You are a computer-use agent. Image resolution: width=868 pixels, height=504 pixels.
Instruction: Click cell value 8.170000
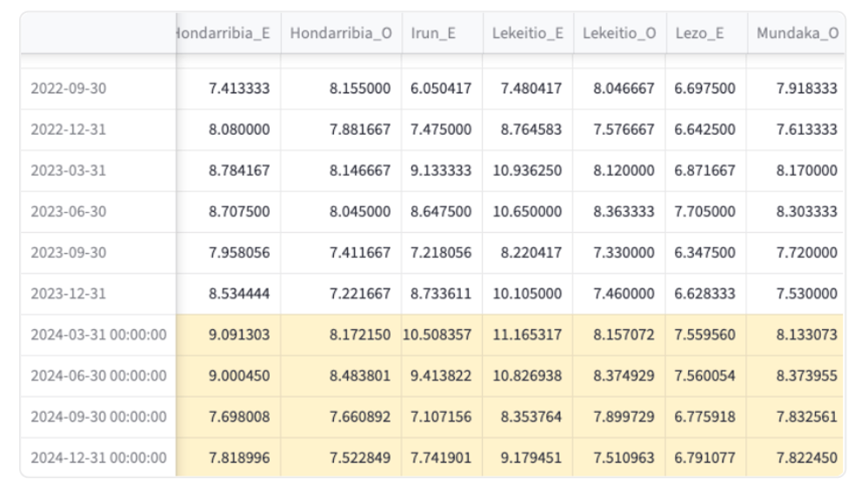(x=806, y=170)
